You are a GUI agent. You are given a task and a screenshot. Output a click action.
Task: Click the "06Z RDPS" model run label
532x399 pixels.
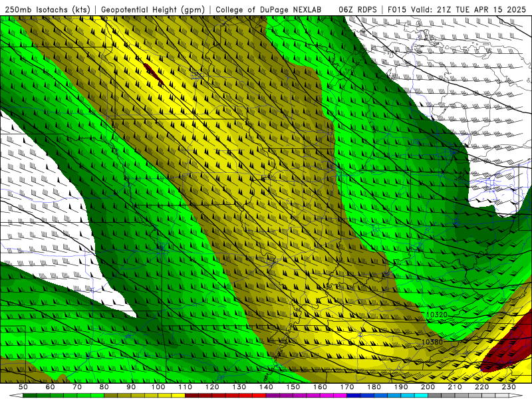click(x=357, y=9)
